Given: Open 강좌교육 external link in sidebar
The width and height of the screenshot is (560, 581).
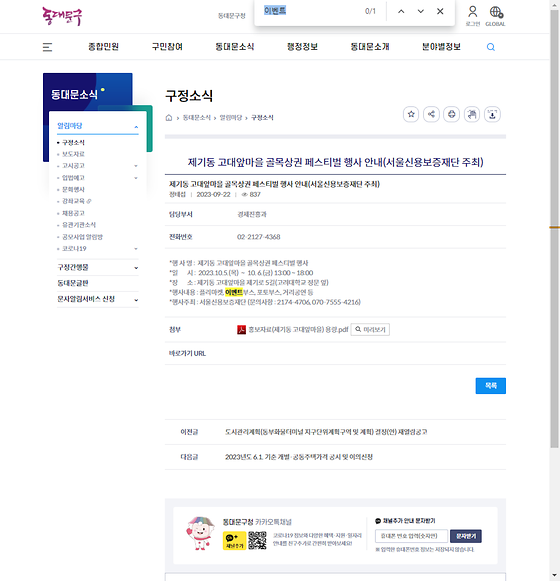Looking at the screenshot, I should [x=76, y=201].
